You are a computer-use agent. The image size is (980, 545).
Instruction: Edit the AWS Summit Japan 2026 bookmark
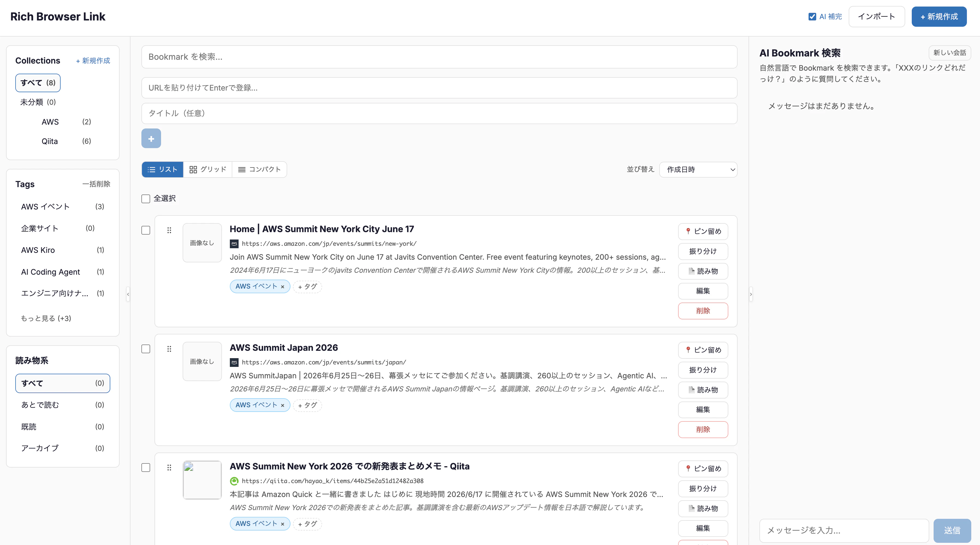[703, 410]
